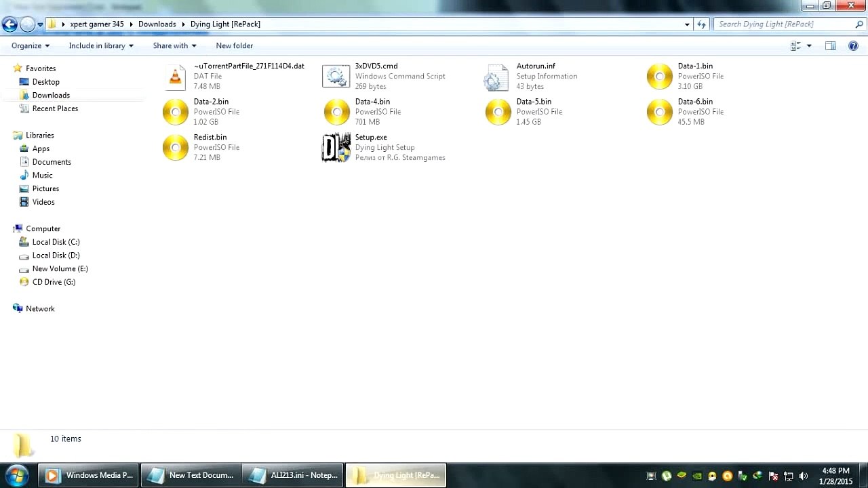Switch to New Text Document Notepad window
This screenshot has width=868, height=488.
point(191,475)
